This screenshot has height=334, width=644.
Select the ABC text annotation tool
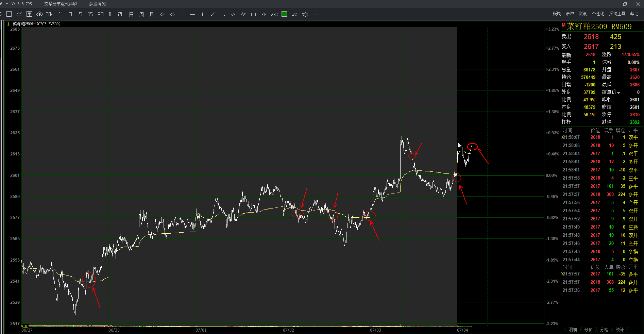click(274, 14)
